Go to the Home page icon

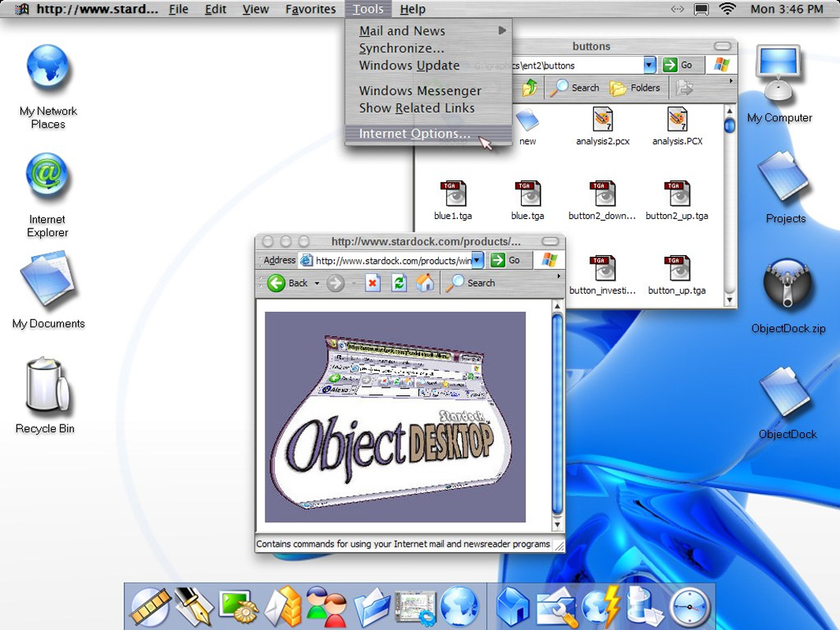[425, 283]
